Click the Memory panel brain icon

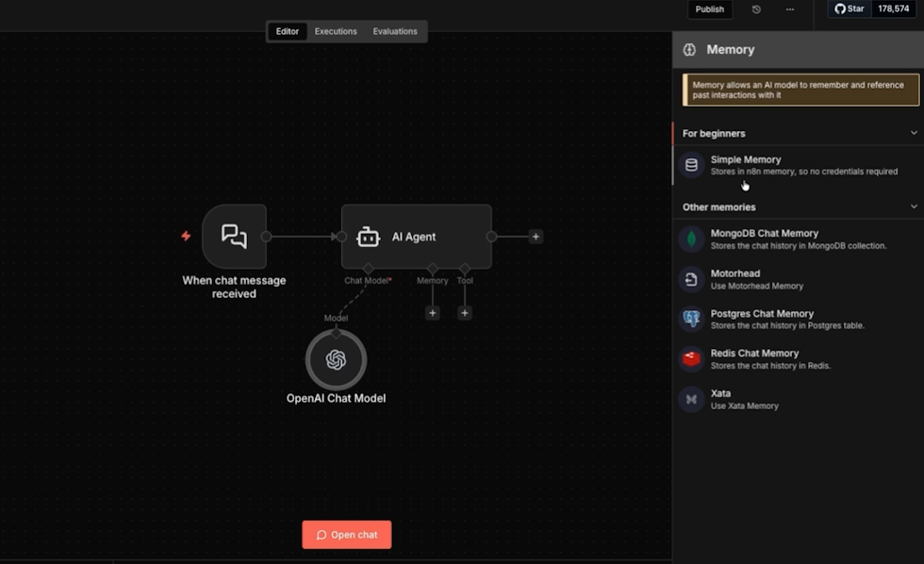(689, 50)
